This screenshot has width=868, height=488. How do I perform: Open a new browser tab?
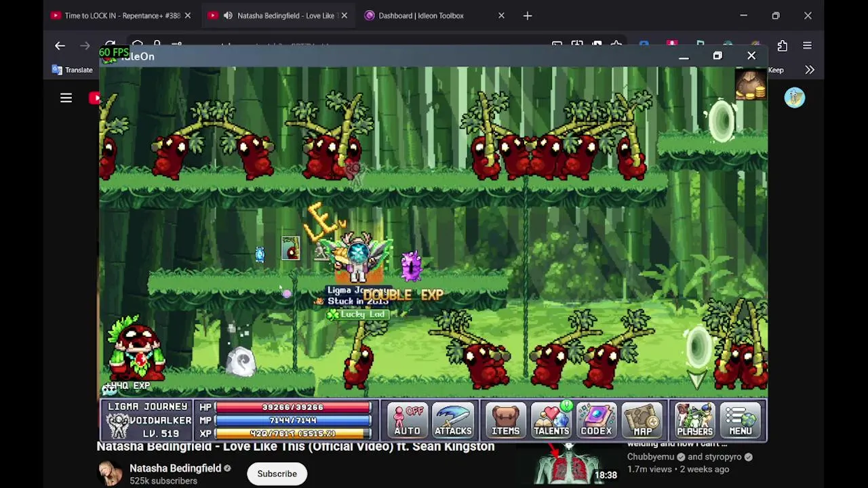coord(528,16)
